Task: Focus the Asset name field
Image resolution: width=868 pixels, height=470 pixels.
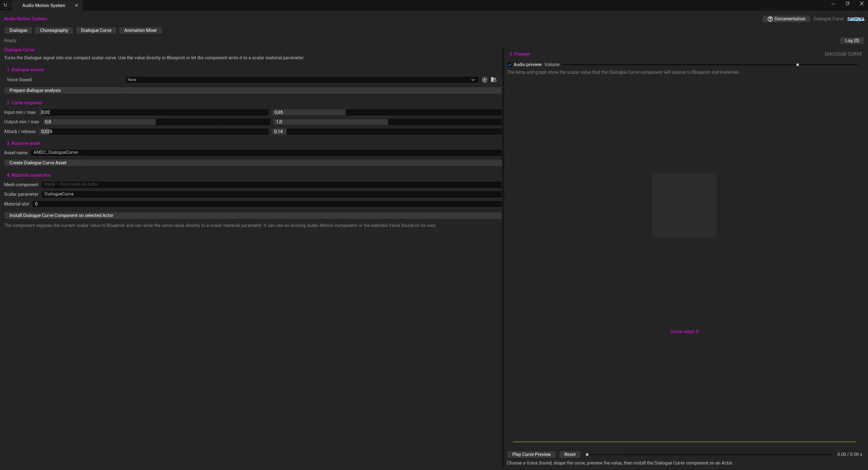Action: [266, 153]
